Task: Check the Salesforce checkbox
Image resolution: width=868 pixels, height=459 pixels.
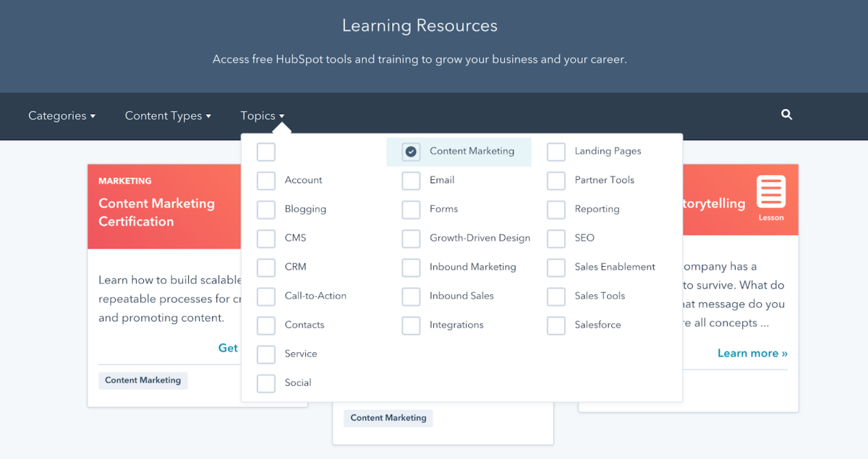Action: (556, 325)
